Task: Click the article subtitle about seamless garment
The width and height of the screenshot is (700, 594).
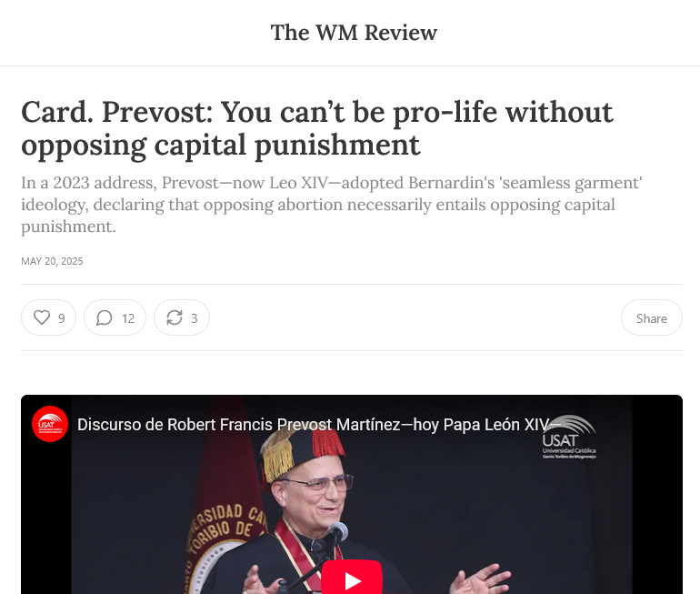Action: pyautogui.click(x=332, y=205)
